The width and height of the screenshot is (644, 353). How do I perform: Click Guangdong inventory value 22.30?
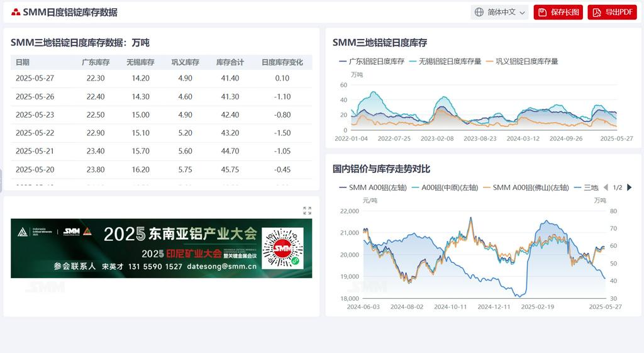pyautogui.click(x=96, y=78)
